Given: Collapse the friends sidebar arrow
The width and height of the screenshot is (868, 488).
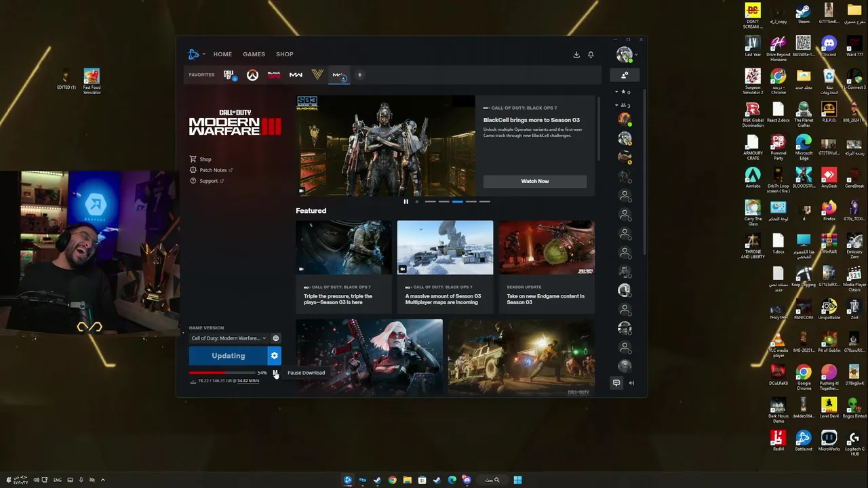Looking at the screenshot, I should (x=631, y=383).
